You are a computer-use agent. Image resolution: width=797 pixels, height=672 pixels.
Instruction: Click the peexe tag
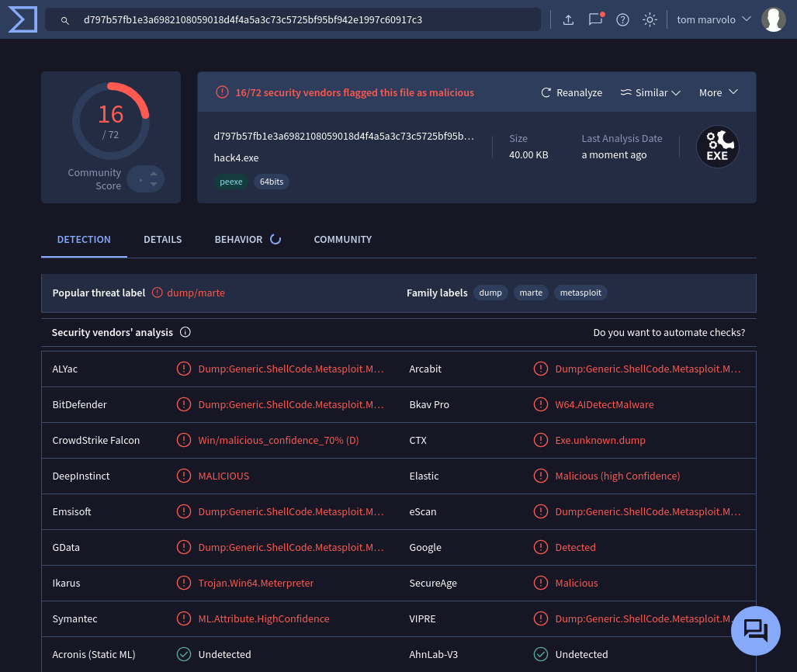(230, 182)
